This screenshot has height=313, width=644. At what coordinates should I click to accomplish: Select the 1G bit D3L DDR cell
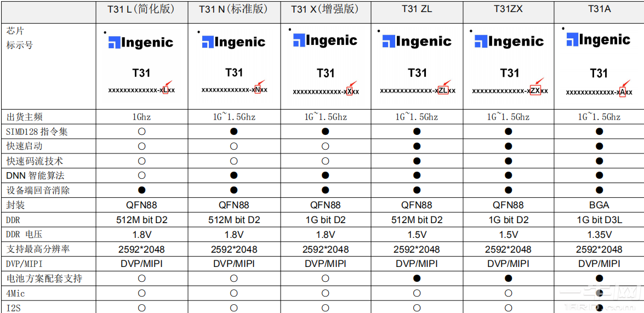(599, 220)
